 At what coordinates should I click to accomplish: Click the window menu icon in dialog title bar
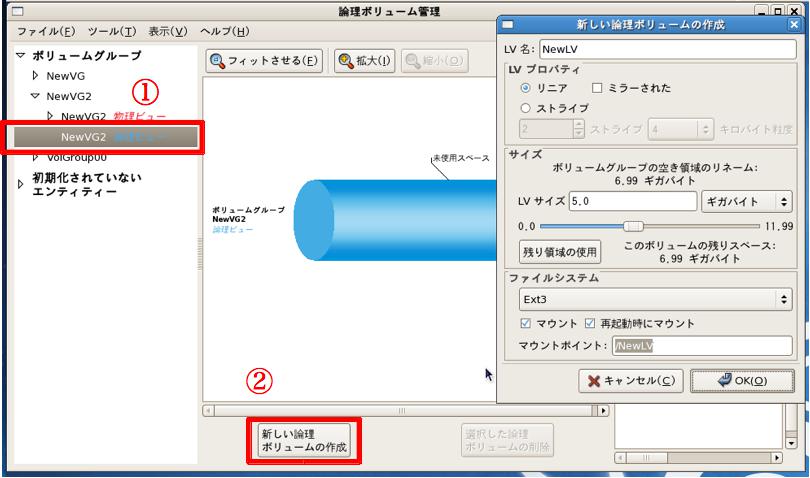[x=508, y=24]
